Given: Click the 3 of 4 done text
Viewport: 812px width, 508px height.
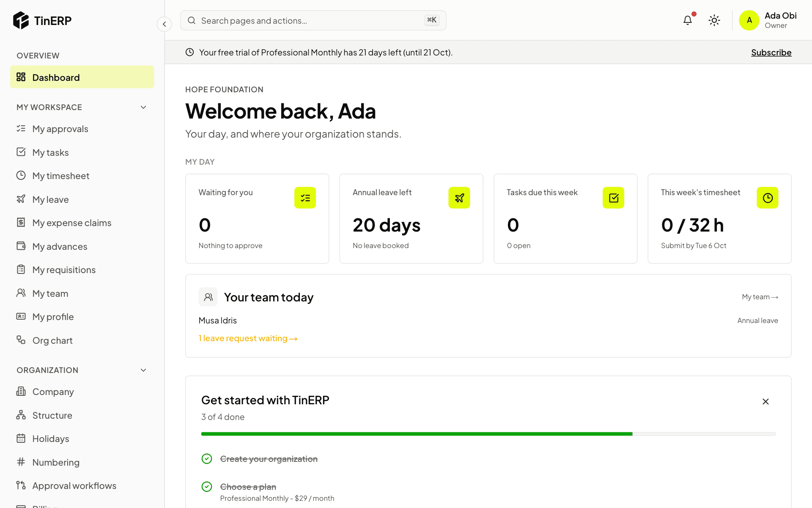Looking at the screenshot, I should pyautogui.click(x=223, y=417).
